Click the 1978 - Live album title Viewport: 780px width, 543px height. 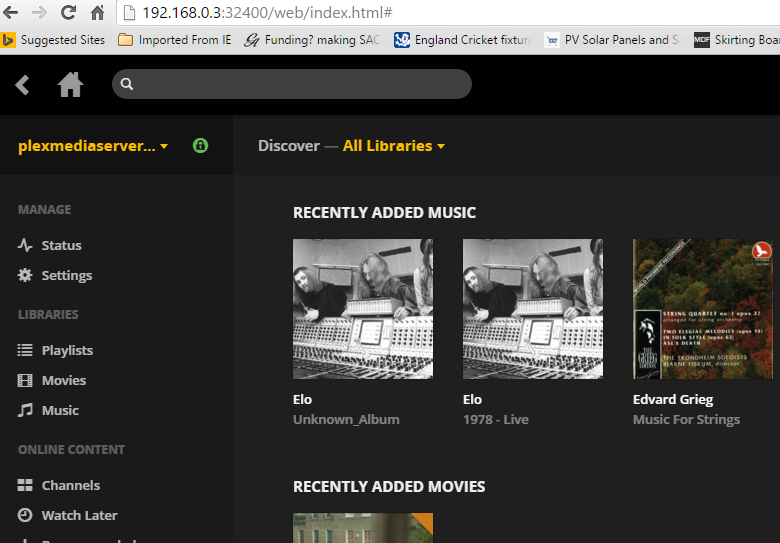pos(496,419)
